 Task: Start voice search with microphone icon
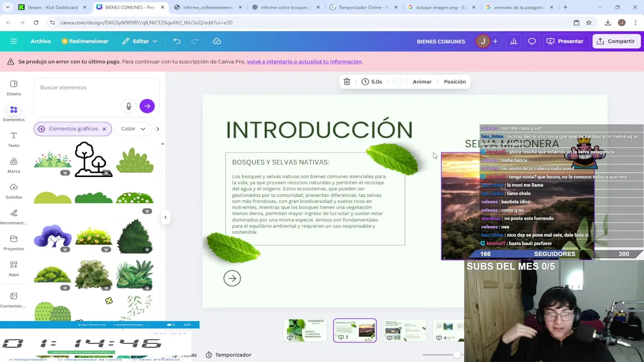pos(129,106)
